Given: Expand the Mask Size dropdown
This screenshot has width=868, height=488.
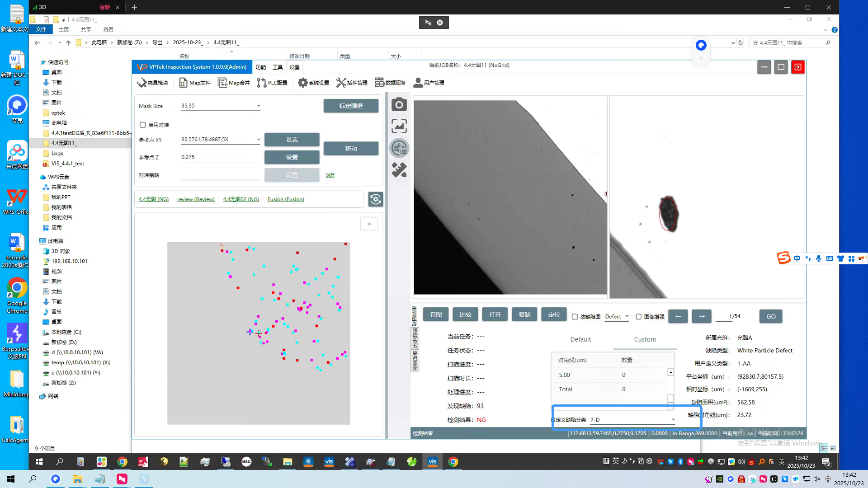Looking at the screenshot, I should coord(258,106).
